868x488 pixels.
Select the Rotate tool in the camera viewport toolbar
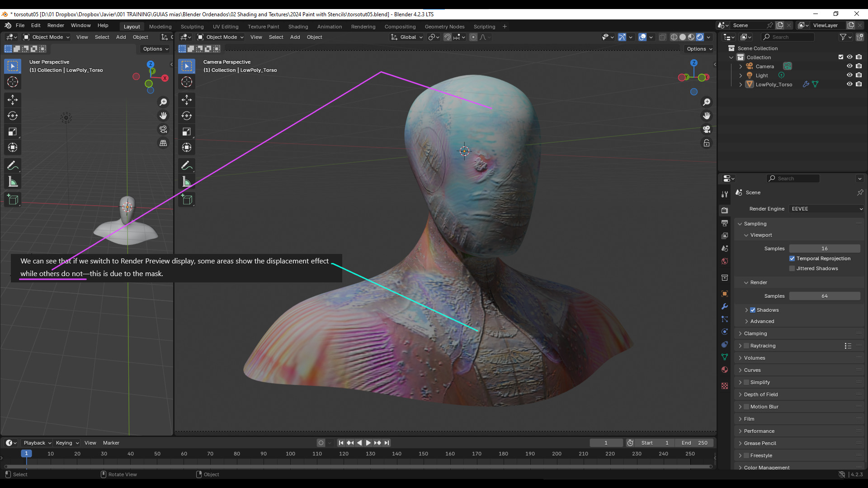coord(187,116)
